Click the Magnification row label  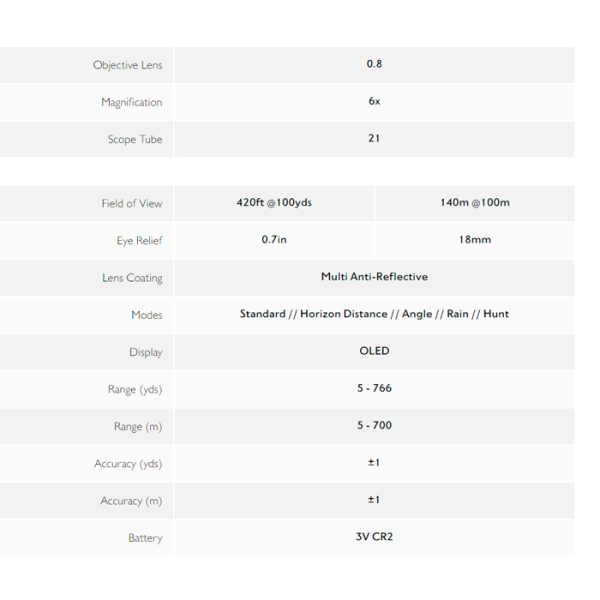(x=132, y=102)
